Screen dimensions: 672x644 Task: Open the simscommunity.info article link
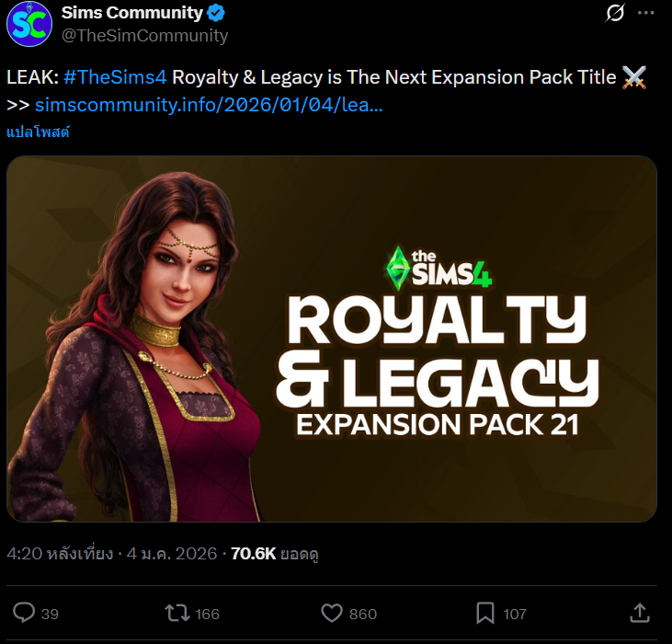click(209, 105)
